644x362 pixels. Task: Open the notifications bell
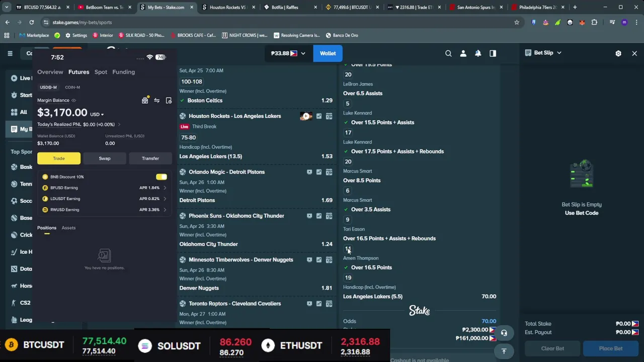(x=478, y=53)
